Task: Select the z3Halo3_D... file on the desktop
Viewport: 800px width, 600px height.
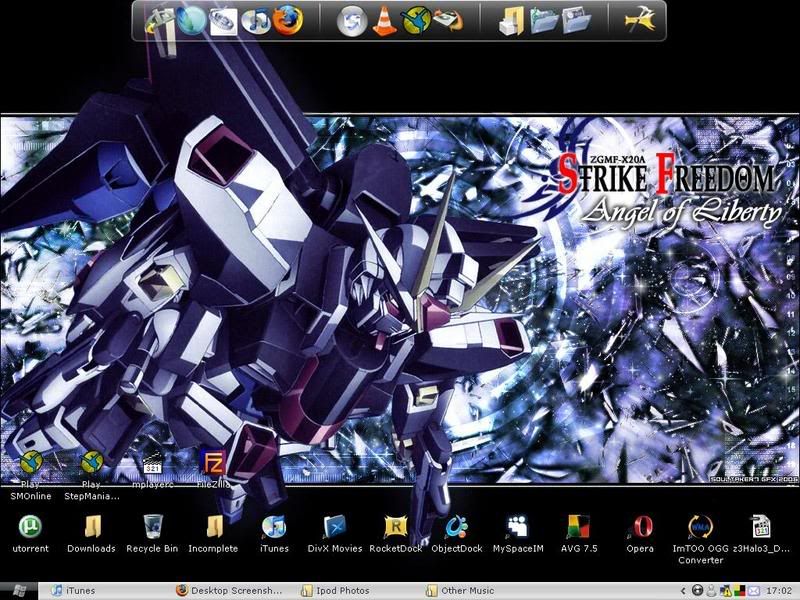Action: pyautogui.click(x=761, y=534)
